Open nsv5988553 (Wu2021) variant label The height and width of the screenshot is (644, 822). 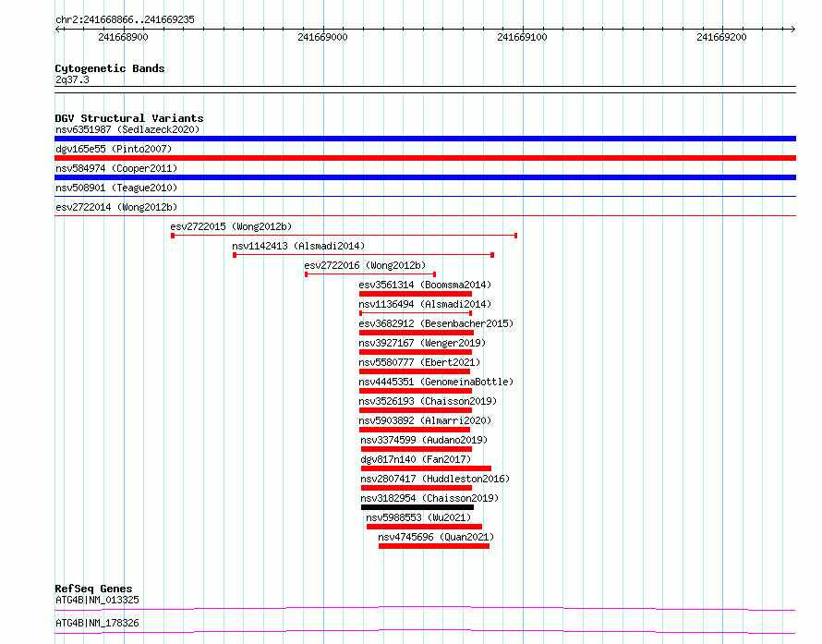point(419,517)
